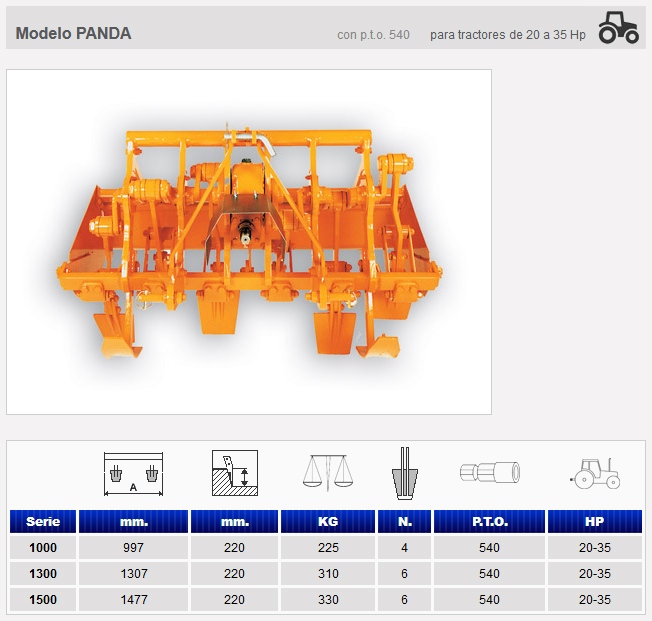
Task: Click depth '220' in the 1500 row
Action: coord(235,599)
